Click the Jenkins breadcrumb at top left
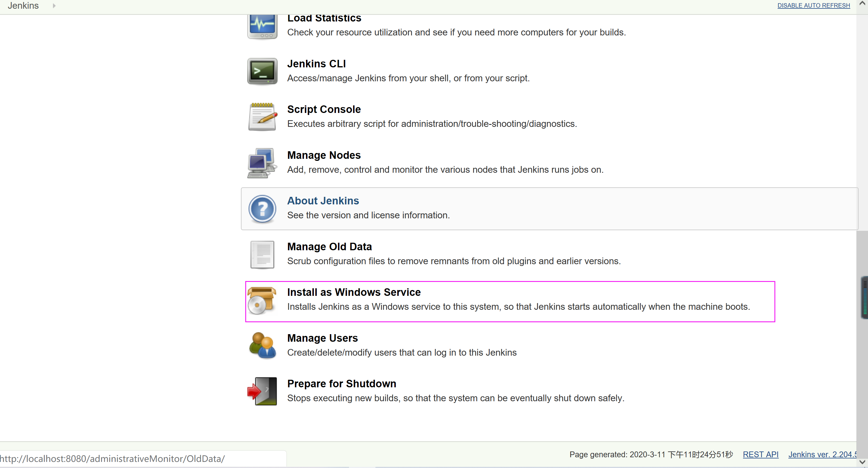Screen dimensions: 868x468 click(23, 6)
